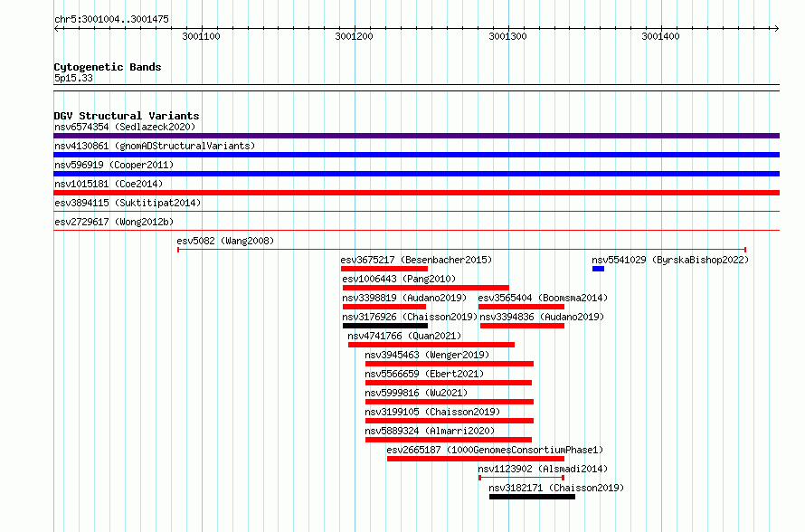Click the red bar under esv3675217
805x532 pixels.
click(x=384, y=269)
